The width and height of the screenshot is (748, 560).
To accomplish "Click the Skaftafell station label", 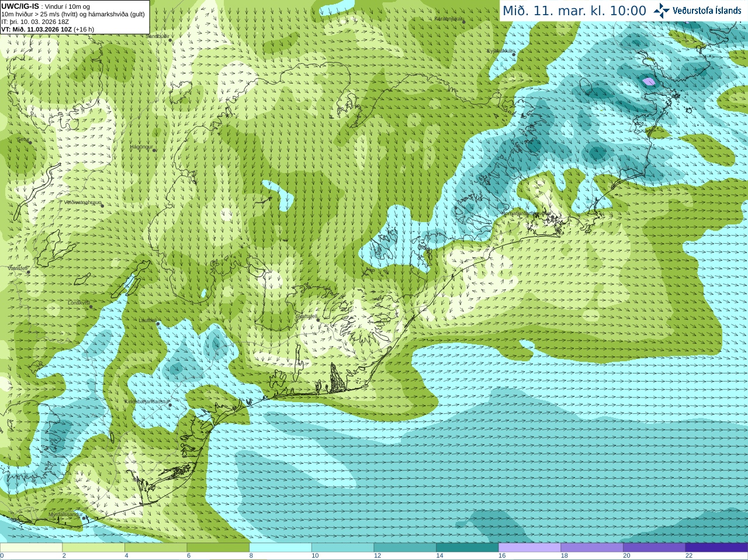I will pyautogui.click(x=306, y=316).
